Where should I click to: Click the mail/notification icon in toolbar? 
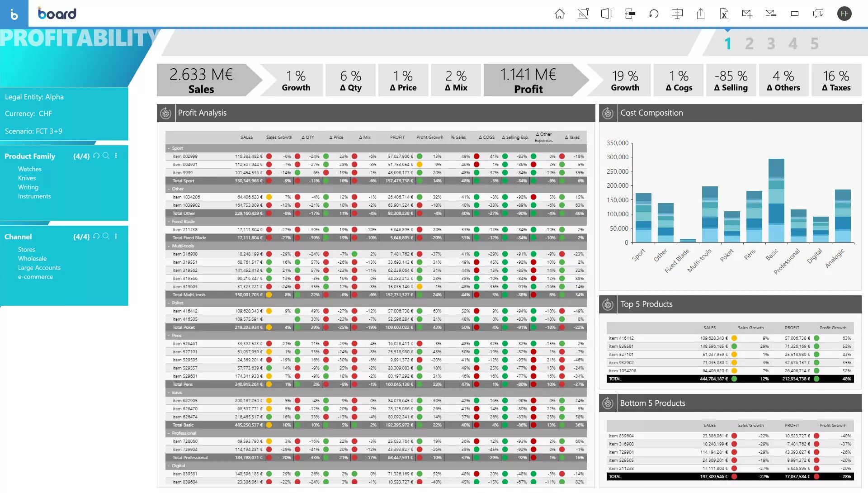pyautogui.click(x=747, y=13)
